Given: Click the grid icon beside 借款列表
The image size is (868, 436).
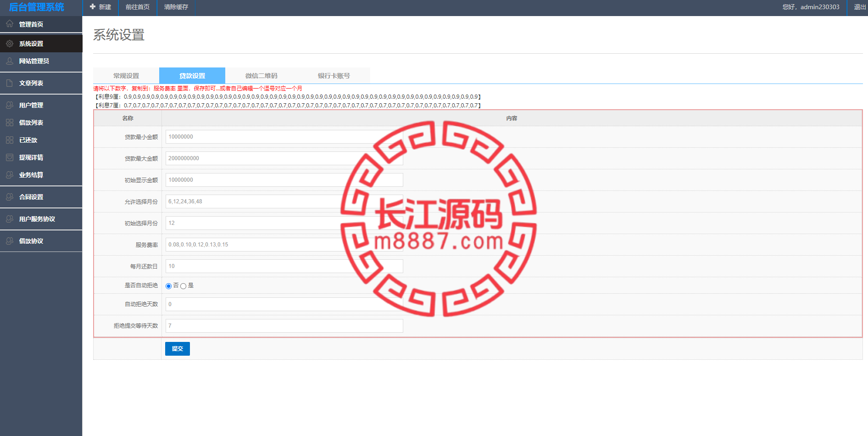Looking at the screenshot, I should [x=10, y=123].
